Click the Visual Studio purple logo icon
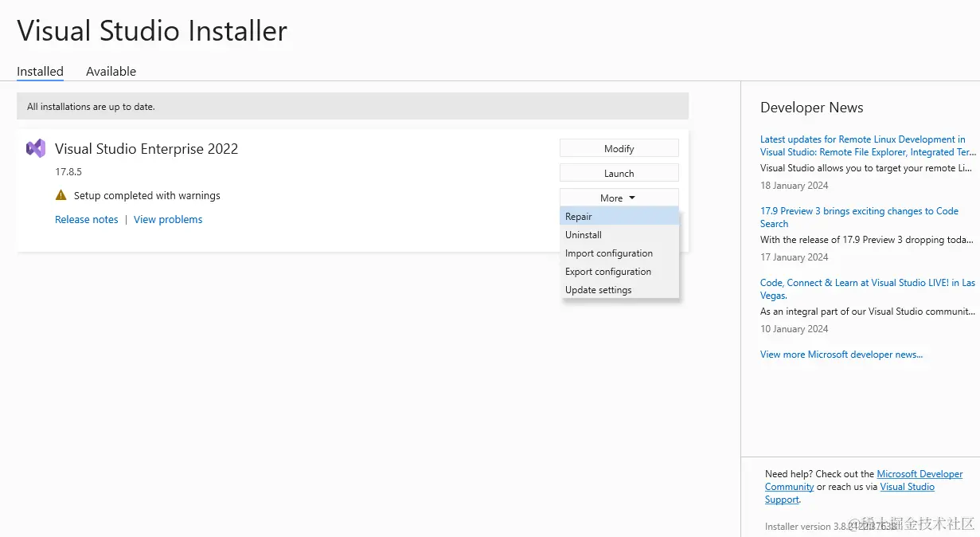The width and height of the screenshot is (980, 537). (36, 148)
